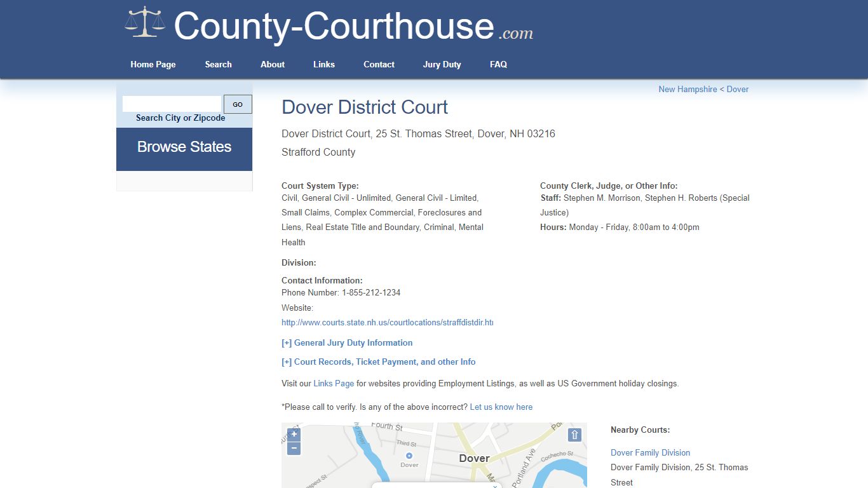Click the GO search button
The height and width of the screenshot is (488, 868).
click(x=238, y=104)
